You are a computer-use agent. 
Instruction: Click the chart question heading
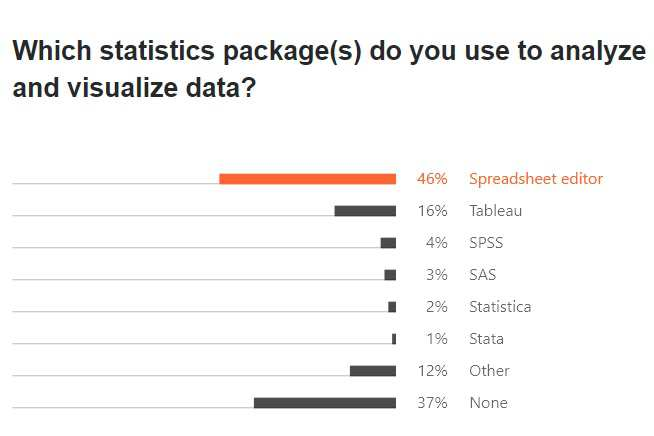click(328, 68)
